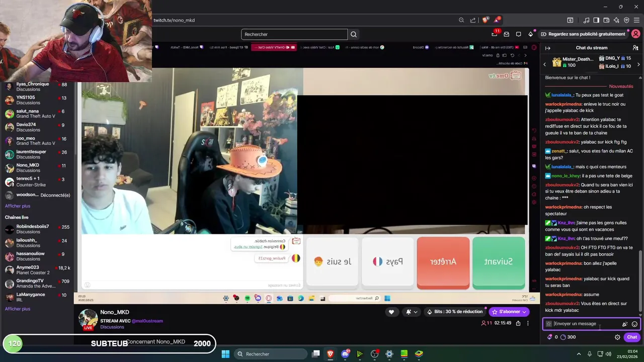Click the purple Chat send button
Screen dimensions: 644x362
tap(632, 337)
